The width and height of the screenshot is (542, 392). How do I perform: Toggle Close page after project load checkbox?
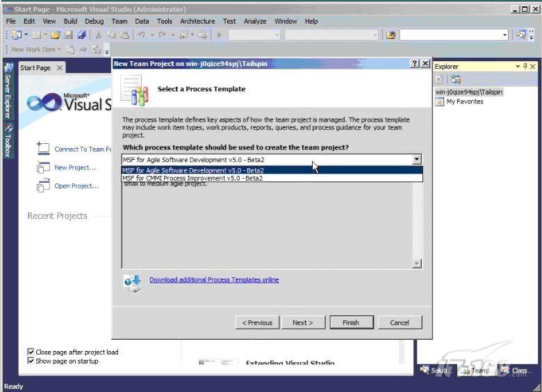31,352
